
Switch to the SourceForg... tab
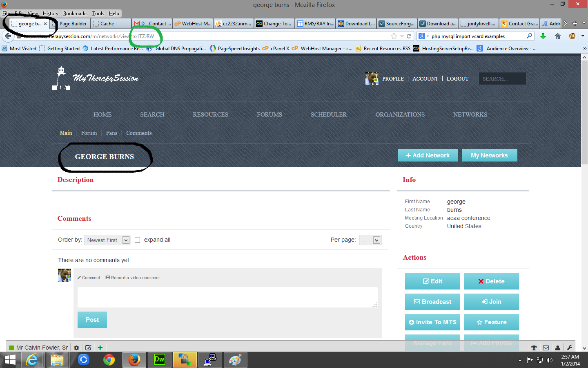pos(397,24)
